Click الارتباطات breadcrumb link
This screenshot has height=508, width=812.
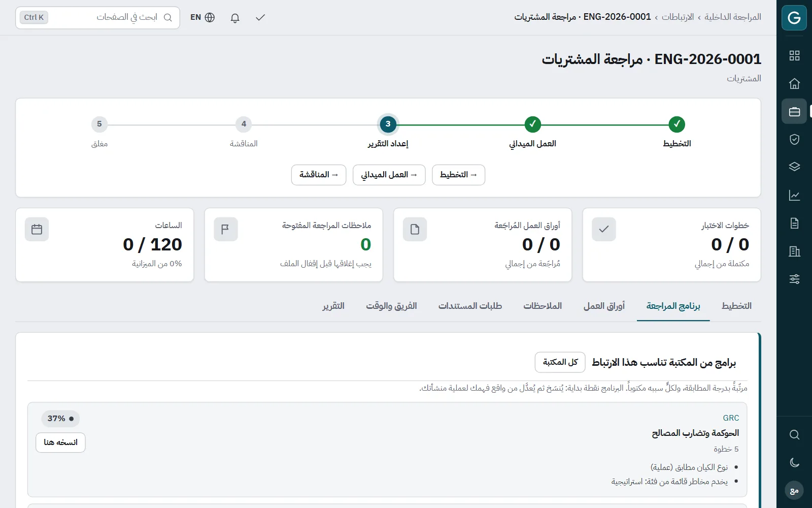pyautogui.click(x=678, y=17)
